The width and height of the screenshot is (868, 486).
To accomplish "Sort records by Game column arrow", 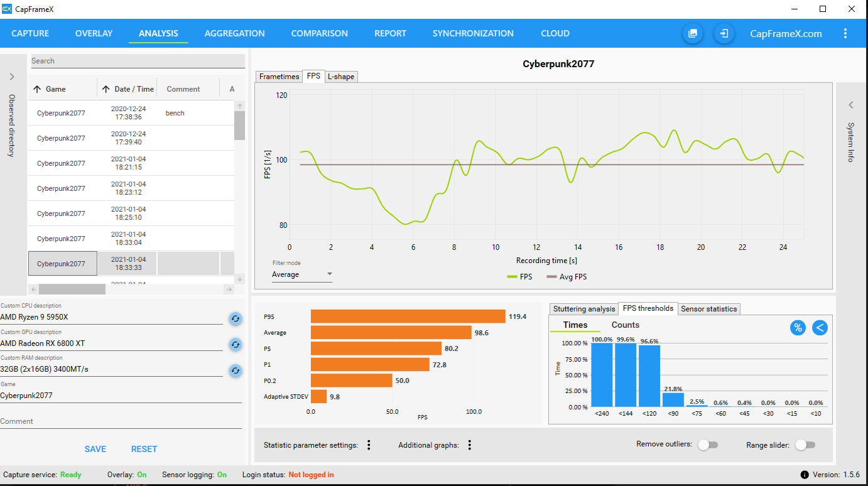I will 36,89.
